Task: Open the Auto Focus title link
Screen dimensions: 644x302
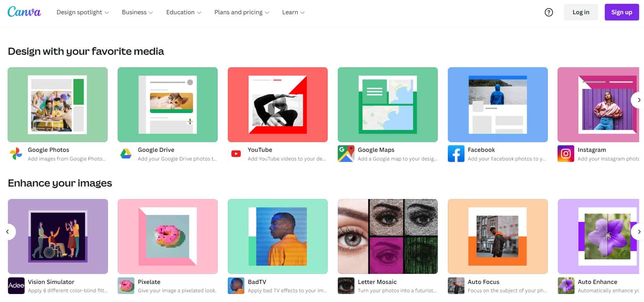Action: tap(484, 282)
